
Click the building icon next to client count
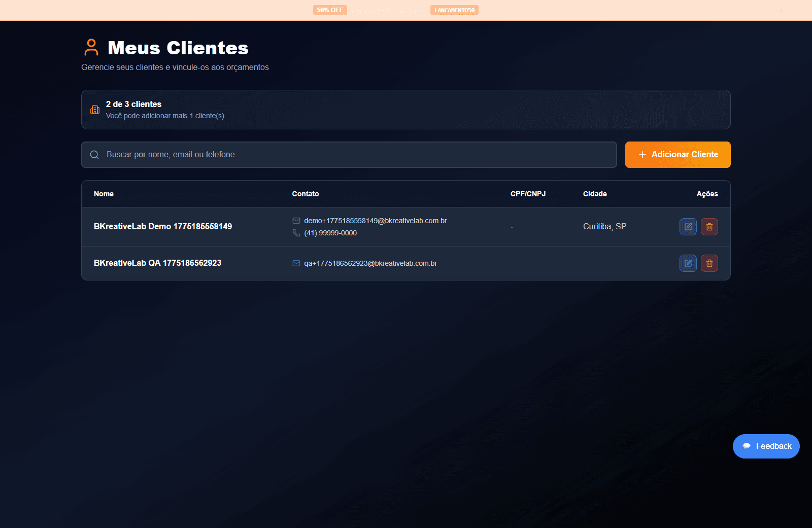click(94, 110)
